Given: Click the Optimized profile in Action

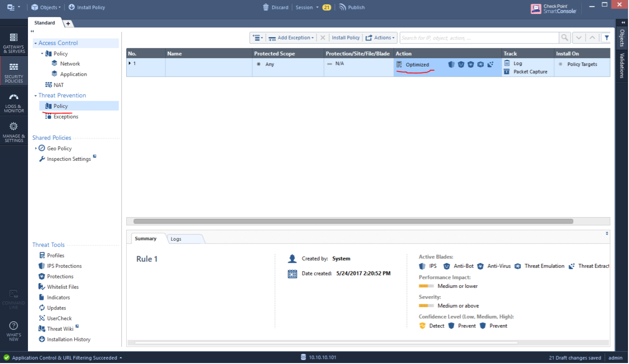Looking at the screenshot, I should click(417, 65).
